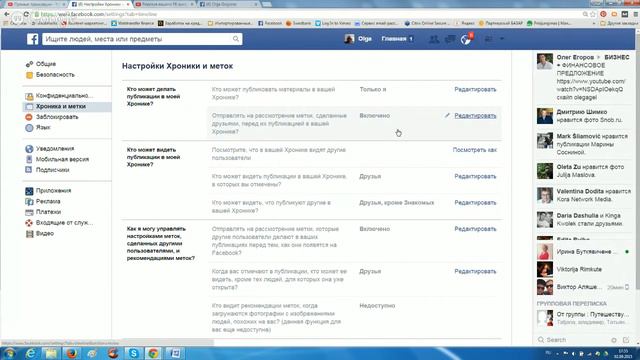Open the privacy shortcuts icon

tap(488, 39)
